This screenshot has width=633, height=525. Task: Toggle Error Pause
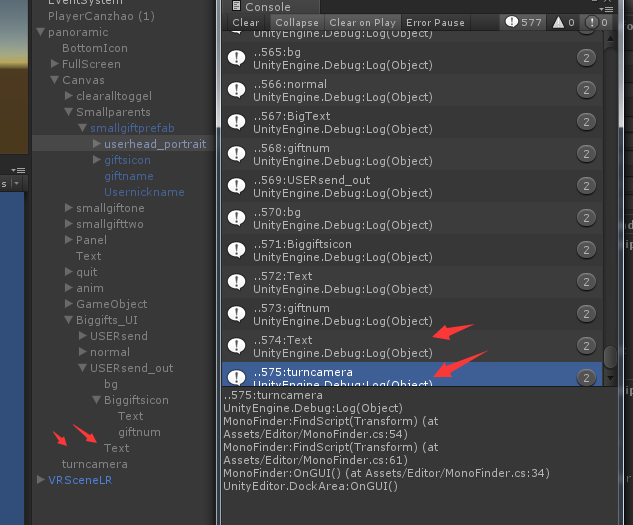click(435, 23)
